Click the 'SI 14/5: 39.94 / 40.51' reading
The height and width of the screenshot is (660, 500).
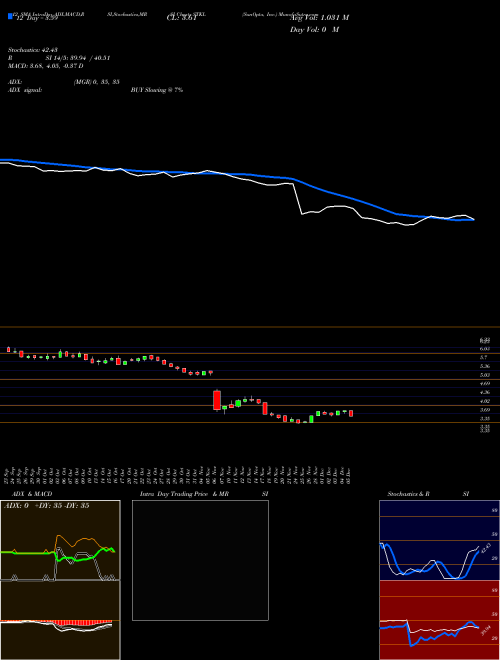coord(78,58)
